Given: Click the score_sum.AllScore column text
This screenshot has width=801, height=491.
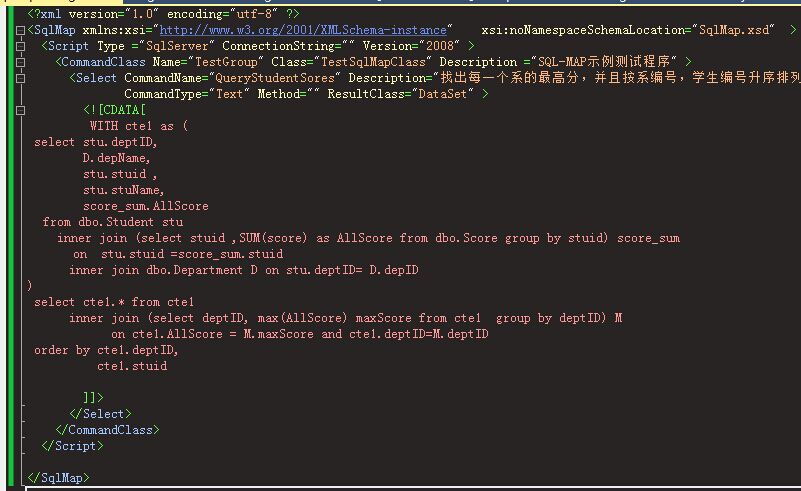Looking at the screenshot, I should coord(146,206).
